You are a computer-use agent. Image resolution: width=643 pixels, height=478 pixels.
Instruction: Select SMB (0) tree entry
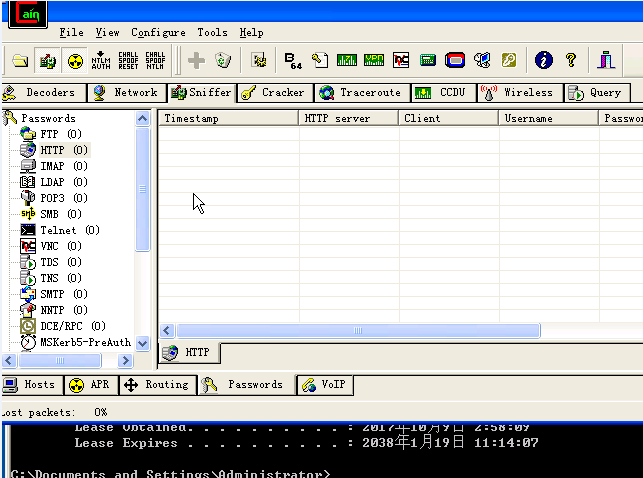pyautogui.click(x=61, y=214)
